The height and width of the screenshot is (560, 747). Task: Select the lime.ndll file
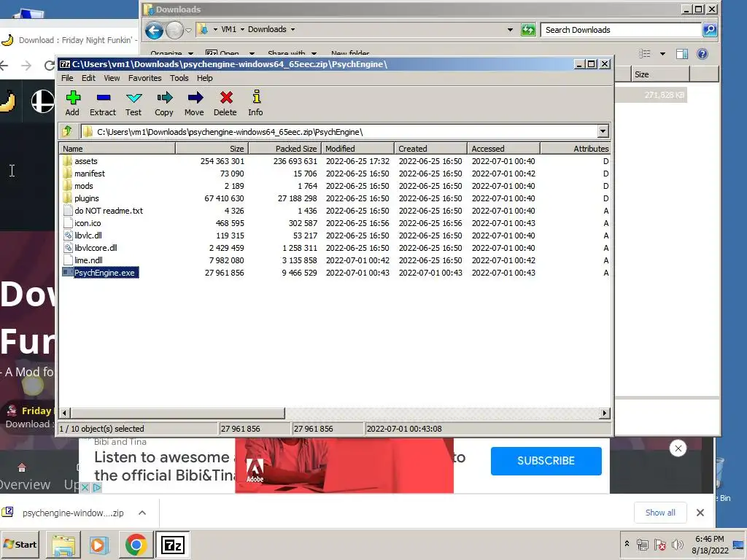pos(88,260)
